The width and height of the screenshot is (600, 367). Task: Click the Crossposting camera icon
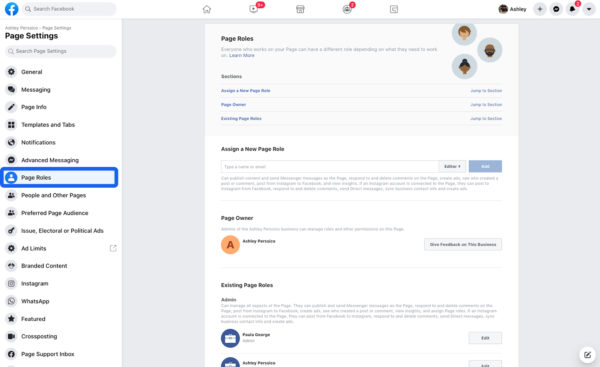coord(11,336)
